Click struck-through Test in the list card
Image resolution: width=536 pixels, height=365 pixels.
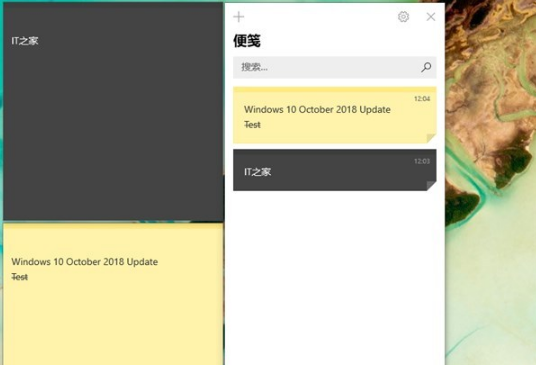(252, 125)
